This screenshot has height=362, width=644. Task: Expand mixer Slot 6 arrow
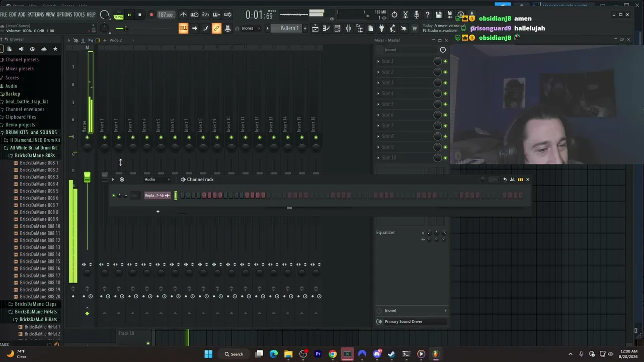coord(378,115)
